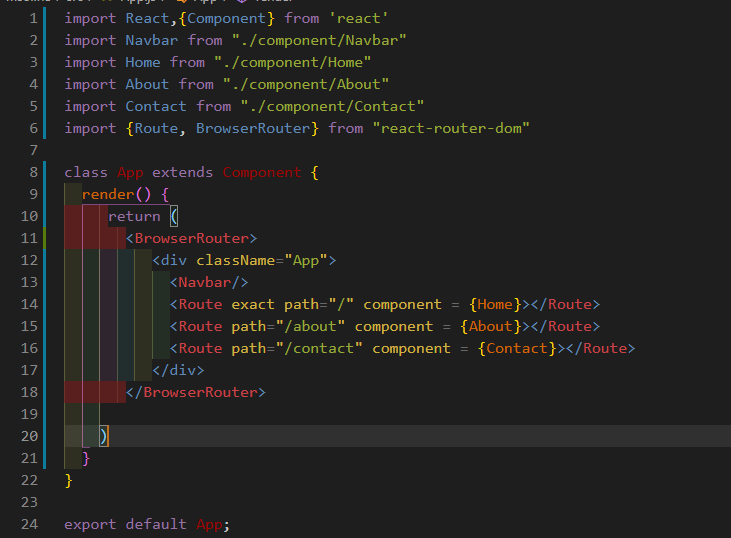Click 'About' identifier on import line 4

coord(147,84)
